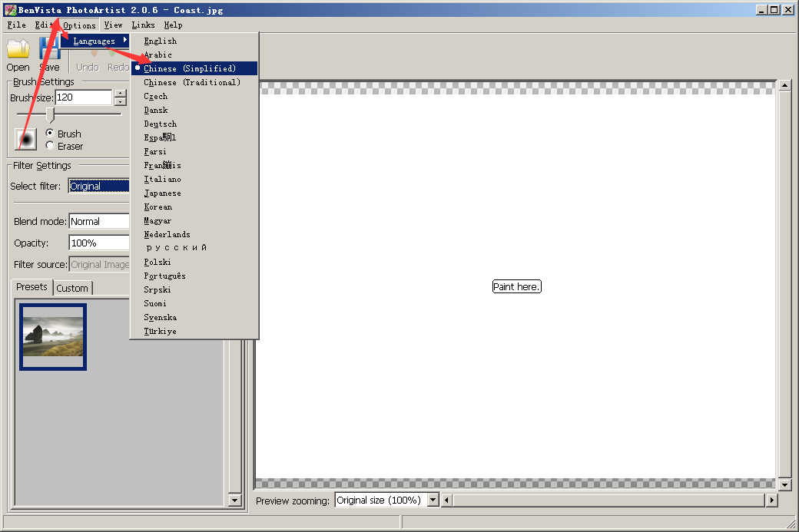
Task: Choose Italiano language
Action: tap(194, 179)
